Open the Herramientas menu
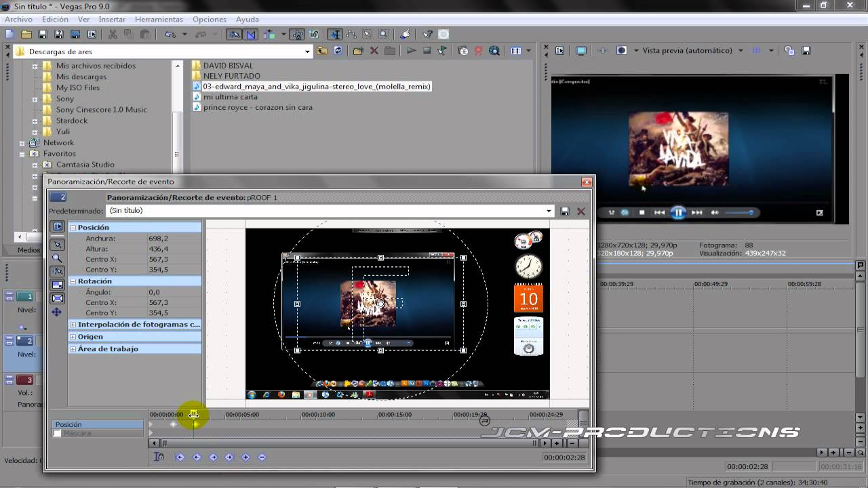The image size is (868, 488). click(x=159, y=20)
